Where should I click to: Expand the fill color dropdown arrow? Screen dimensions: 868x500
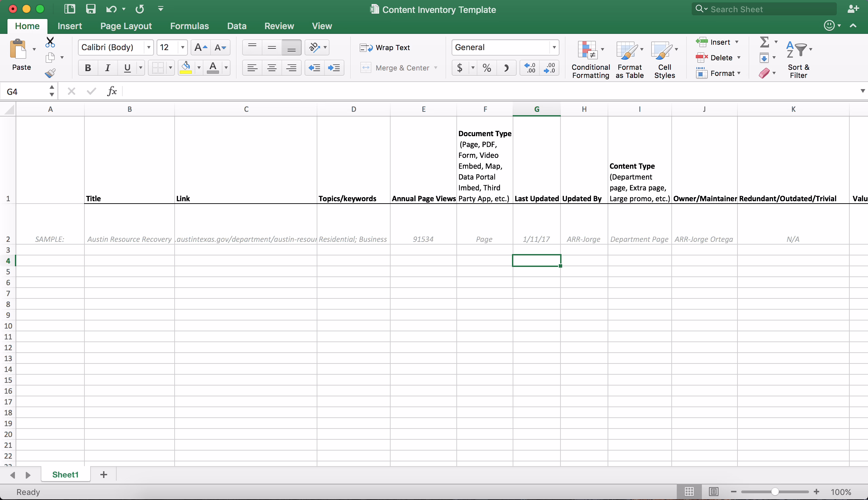tap(199, 68)
